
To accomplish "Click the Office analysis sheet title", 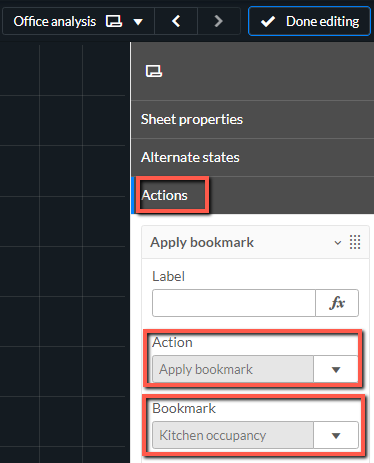I will [x=55, y=22].
